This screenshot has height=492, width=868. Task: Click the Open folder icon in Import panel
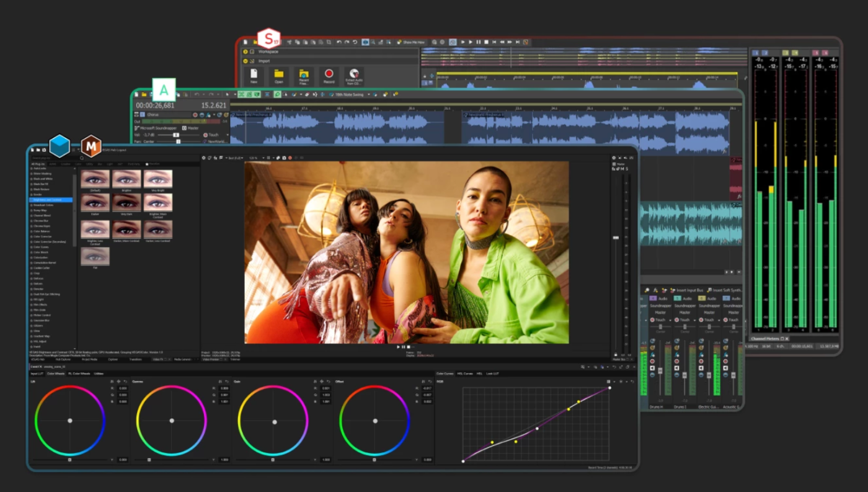(279, 74)
